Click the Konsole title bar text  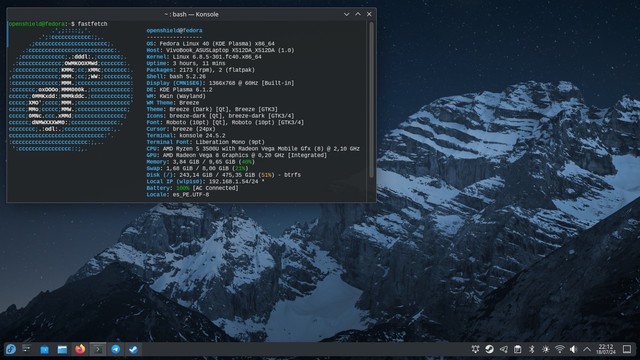click(x=191, y=14)
